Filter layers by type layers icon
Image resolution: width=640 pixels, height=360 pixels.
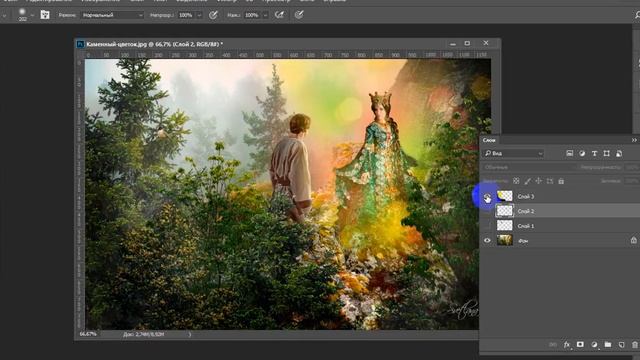(594, 153)
